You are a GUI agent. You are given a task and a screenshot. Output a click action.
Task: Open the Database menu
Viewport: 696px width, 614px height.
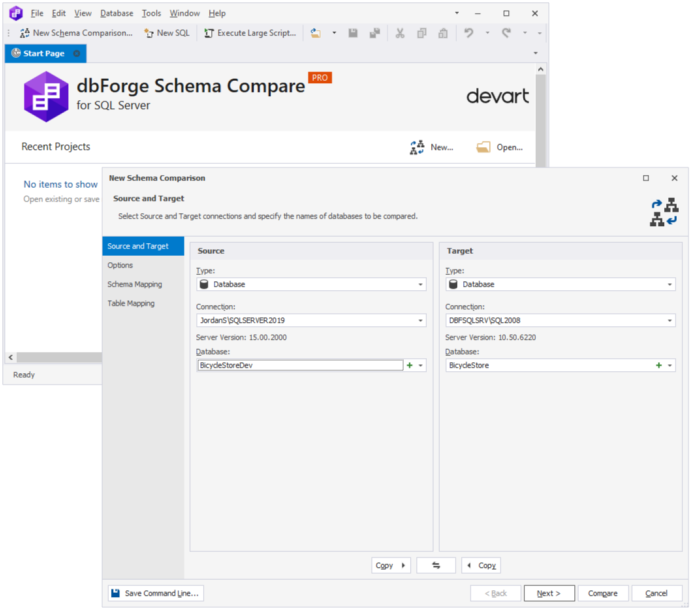click(116, 13)
